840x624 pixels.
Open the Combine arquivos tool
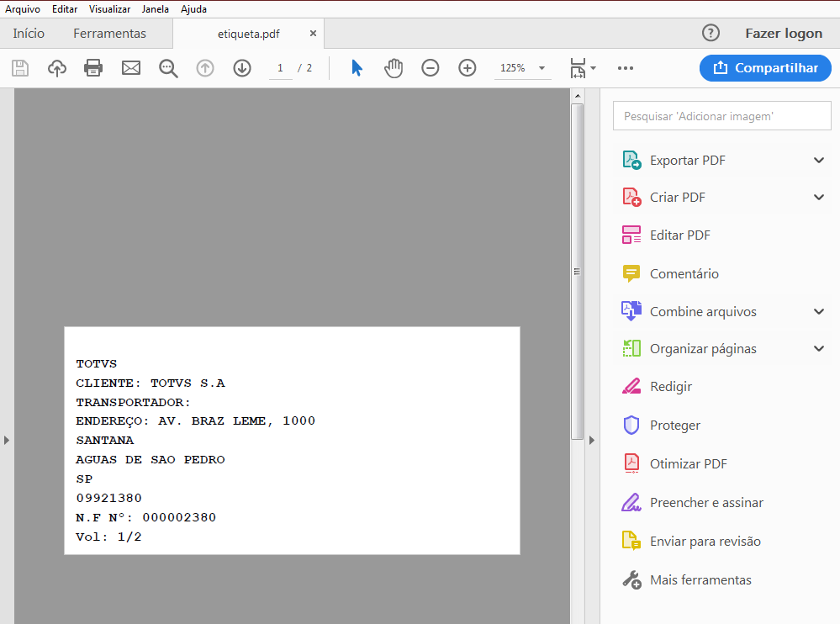click(x=703, y=312)
